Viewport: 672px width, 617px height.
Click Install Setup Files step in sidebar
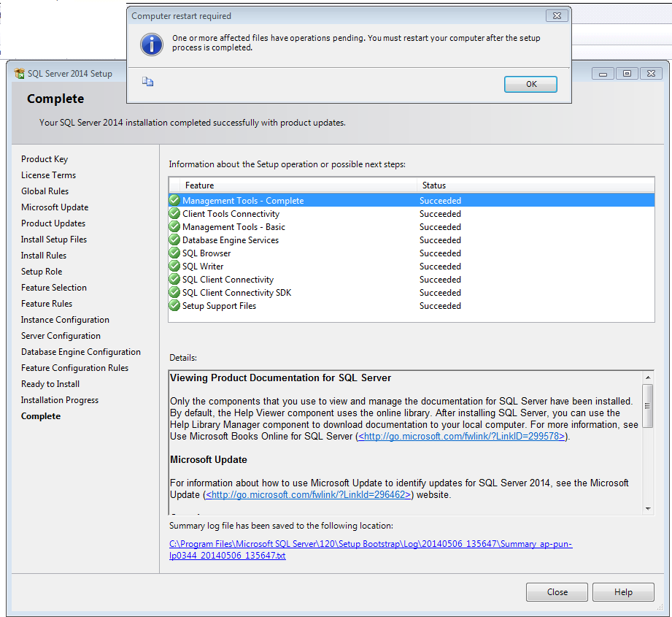click(x=54, y=239)
